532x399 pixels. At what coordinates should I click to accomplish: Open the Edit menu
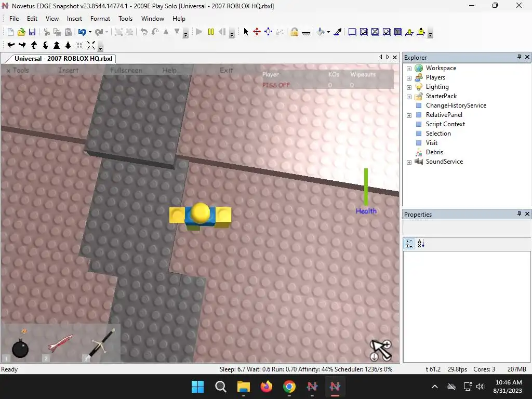[x=32, y=19]
